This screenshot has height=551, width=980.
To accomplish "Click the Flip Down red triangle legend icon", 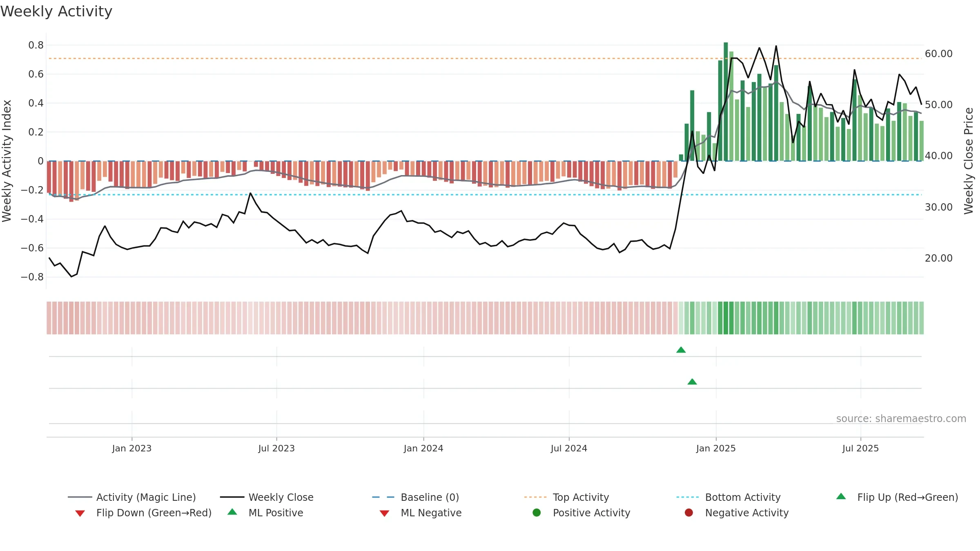I will (80, 513).
